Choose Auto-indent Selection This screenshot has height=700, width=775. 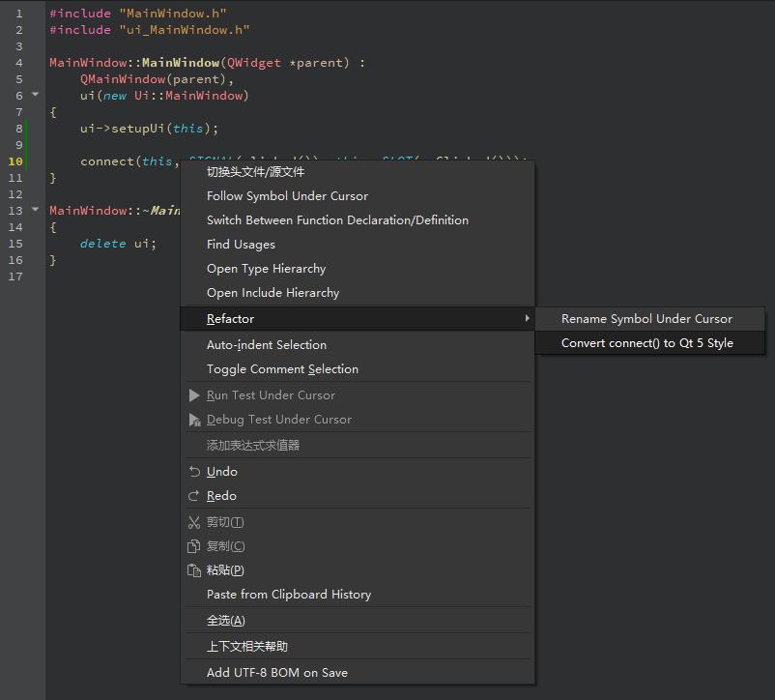tap(358, 345)
